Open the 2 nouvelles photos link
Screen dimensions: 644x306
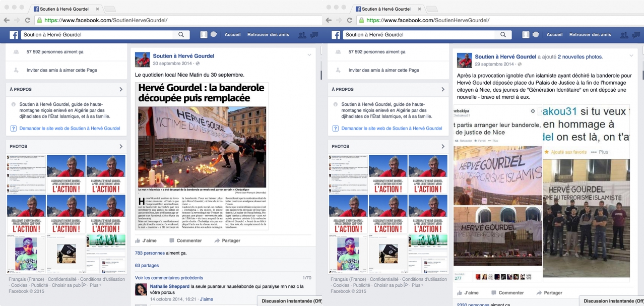pos(579,56)
